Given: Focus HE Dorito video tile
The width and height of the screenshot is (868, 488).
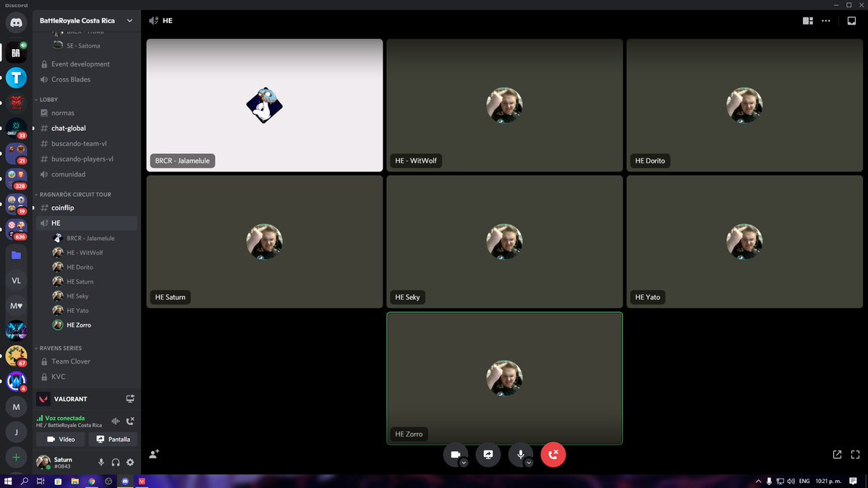Looking at the screenshot, I should click(x=744, y=106).
